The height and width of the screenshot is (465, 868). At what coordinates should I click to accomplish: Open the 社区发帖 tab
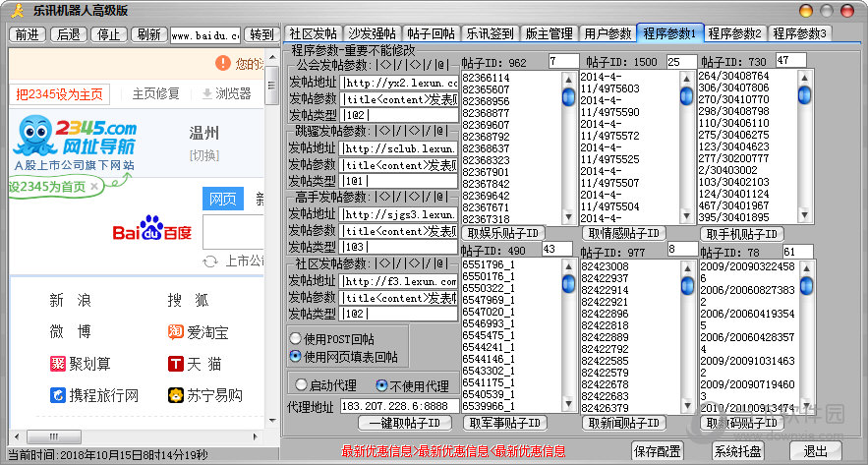[313, 33]
